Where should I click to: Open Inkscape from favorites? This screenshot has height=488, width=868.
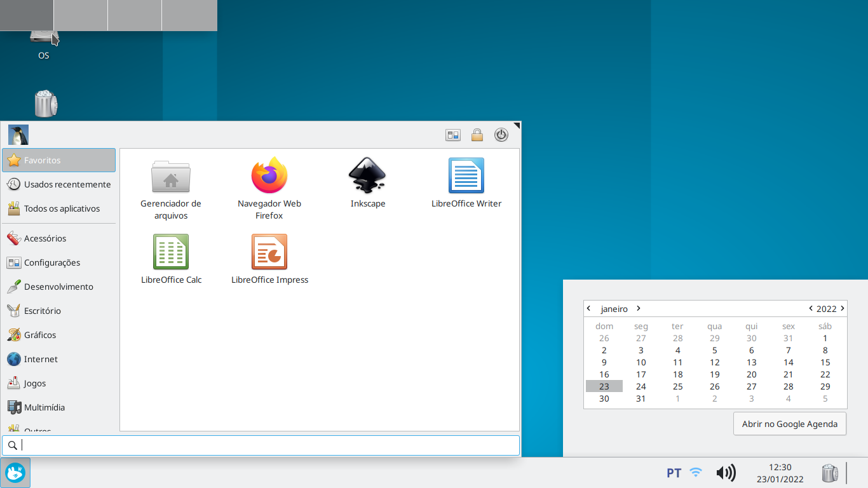(368, 184)
